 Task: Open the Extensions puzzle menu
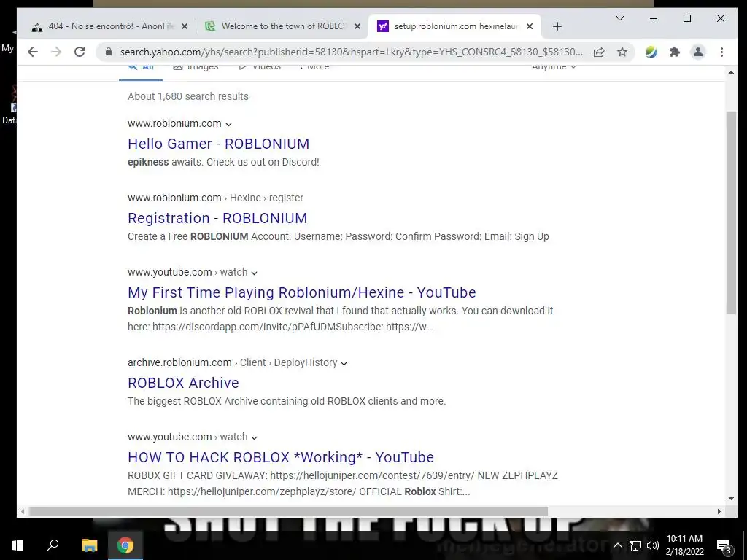pyautogui.click(x=675, y=52)
